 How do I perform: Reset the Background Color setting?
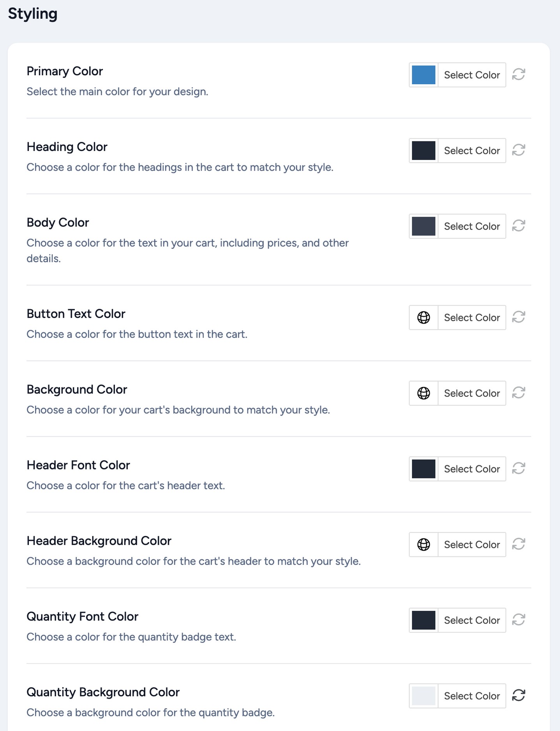(519, 393)
